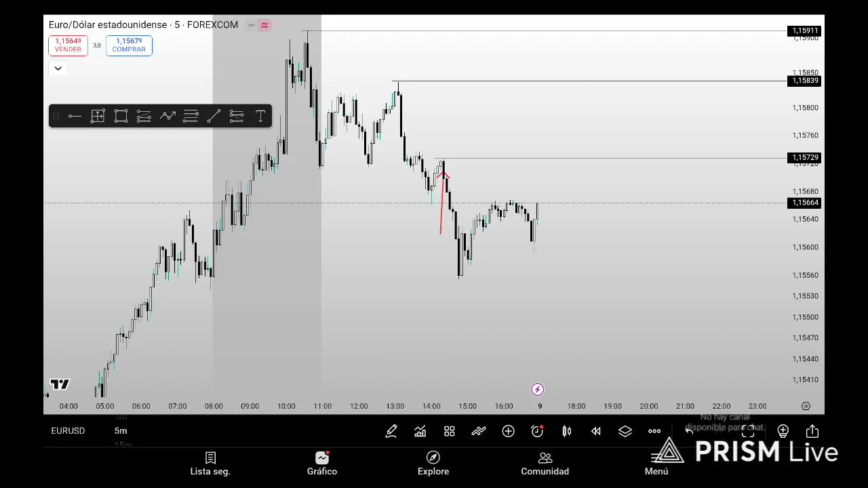The image size is (868, 488).
Task: Switch to the Lista seg. tab
Action: [x=210, y=464]
